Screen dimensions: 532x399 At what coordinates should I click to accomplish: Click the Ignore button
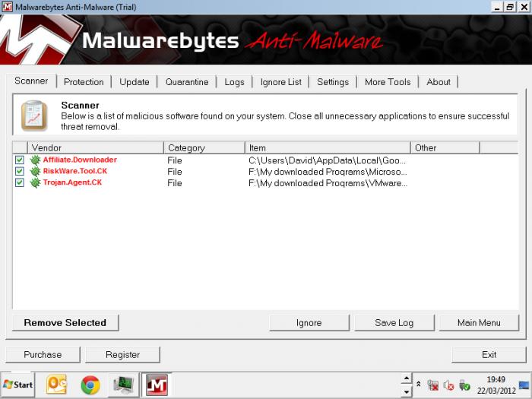(309, 323)
